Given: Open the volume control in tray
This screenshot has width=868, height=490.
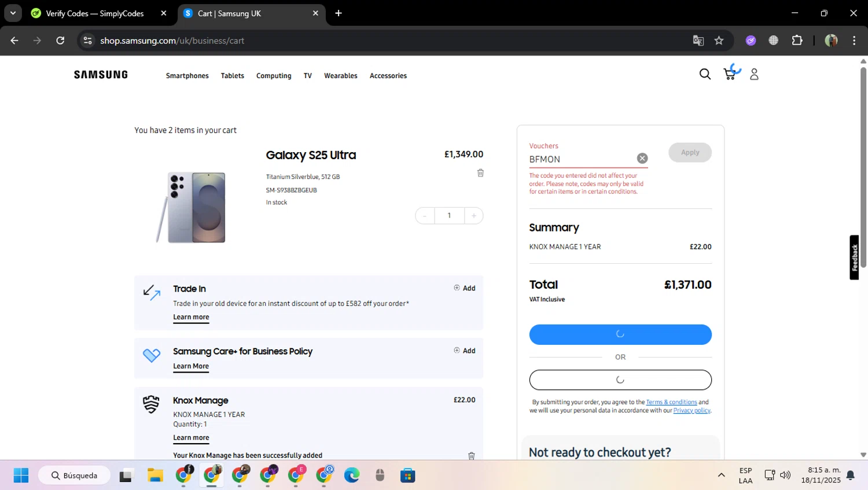Looking at the screenshot, I should point(785,476).
